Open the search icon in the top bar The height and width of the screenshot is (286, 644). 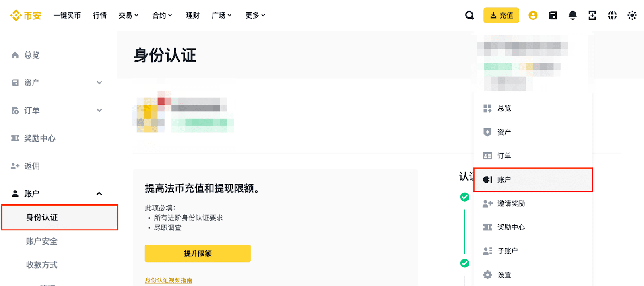click(469, 15)
